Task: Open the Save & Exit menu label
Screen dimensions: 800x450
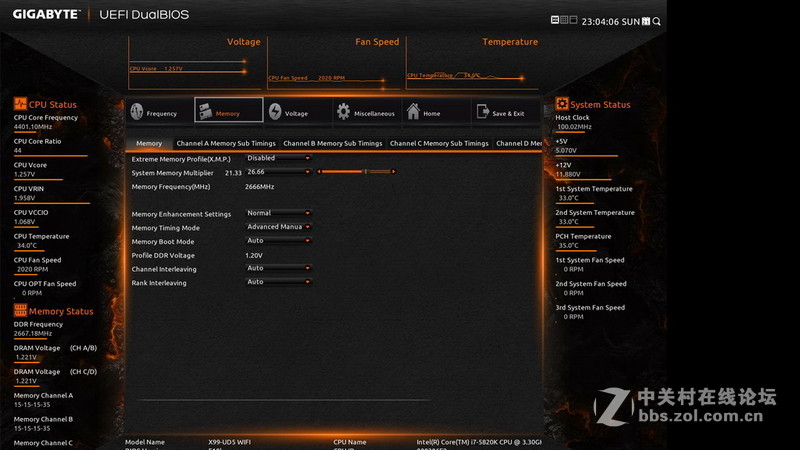Action: [x=508, y=114]
